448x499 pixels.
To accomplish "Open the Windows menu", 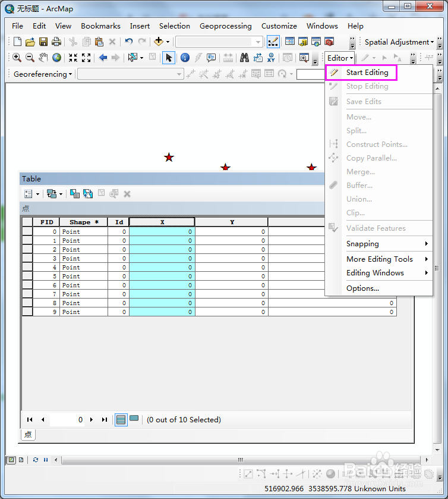I will [x=322, y=26].
